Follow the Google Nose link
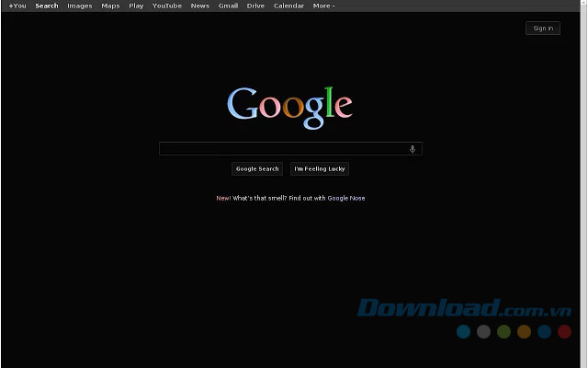 [x=346, y=198]
